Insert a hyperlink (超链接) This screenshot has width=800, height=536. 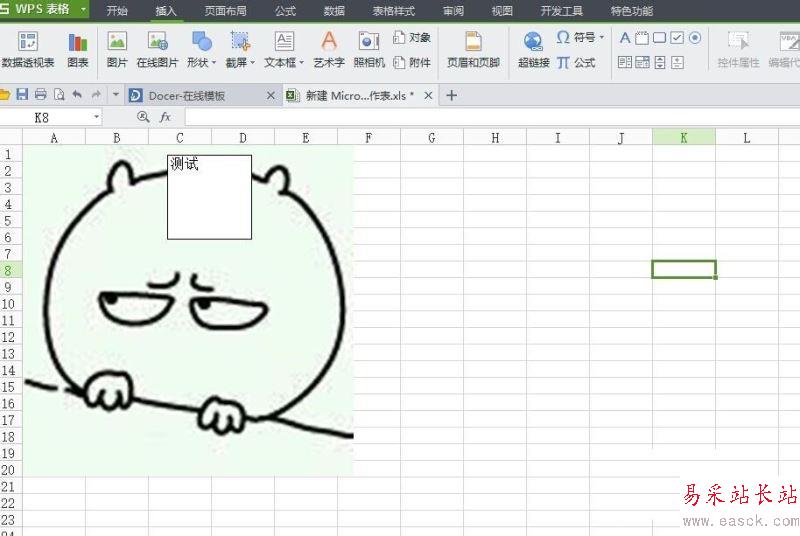coord(534,49)
